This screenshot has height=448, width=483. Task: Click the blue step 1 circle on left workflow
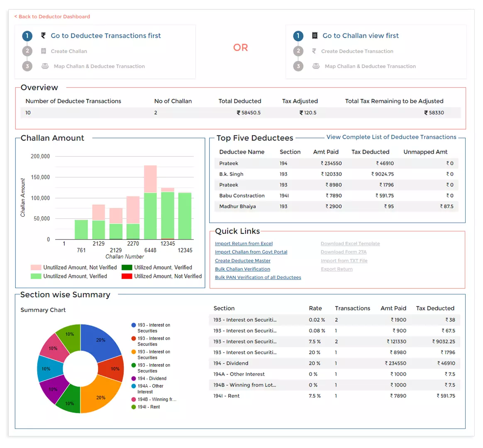pyautogui.click(x=27, y=36)
